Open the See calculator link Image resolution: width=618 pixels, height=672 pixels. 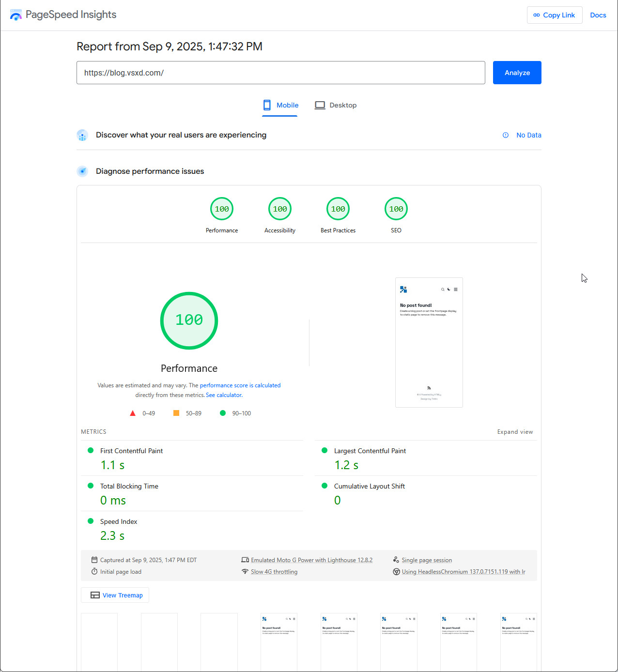224,395
